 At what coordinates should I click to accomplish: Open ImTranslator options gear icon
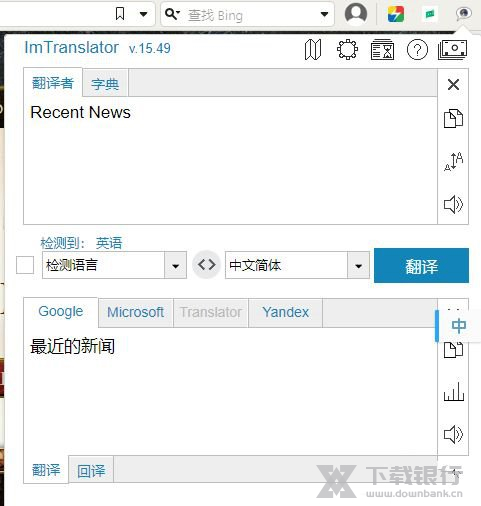pos(347,50)
